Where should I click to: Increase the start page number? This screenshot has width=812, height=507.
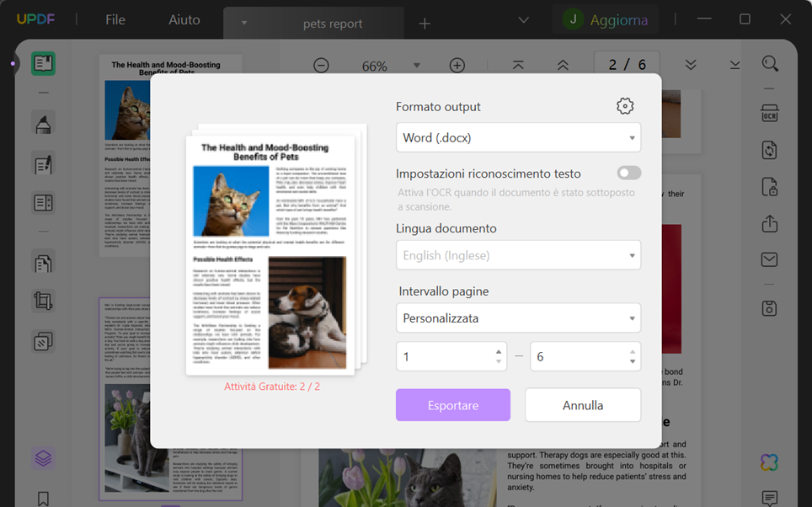click(x=499, y=352)
